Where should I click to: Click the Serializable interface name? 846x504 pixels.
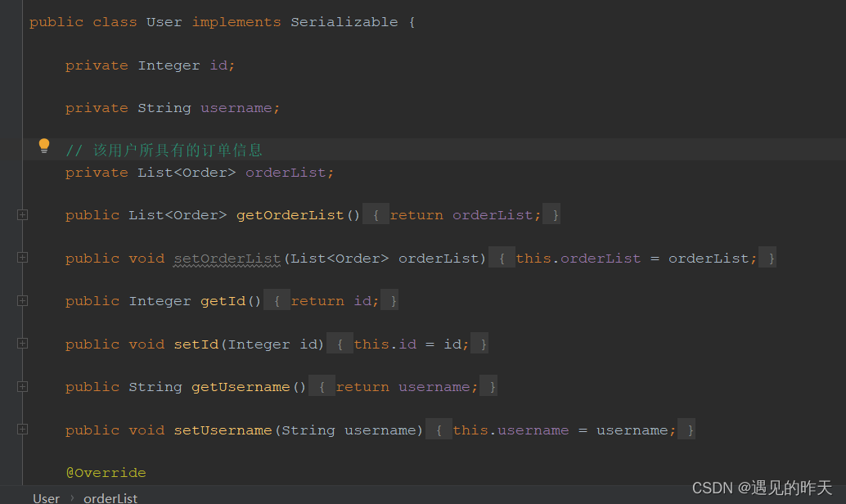point(344,22)
